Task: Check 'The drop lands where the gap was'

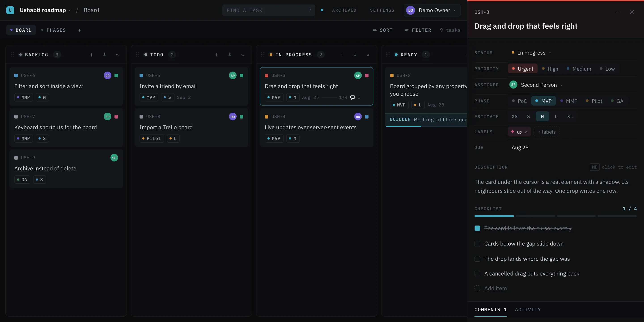Action: click(477, 259)
